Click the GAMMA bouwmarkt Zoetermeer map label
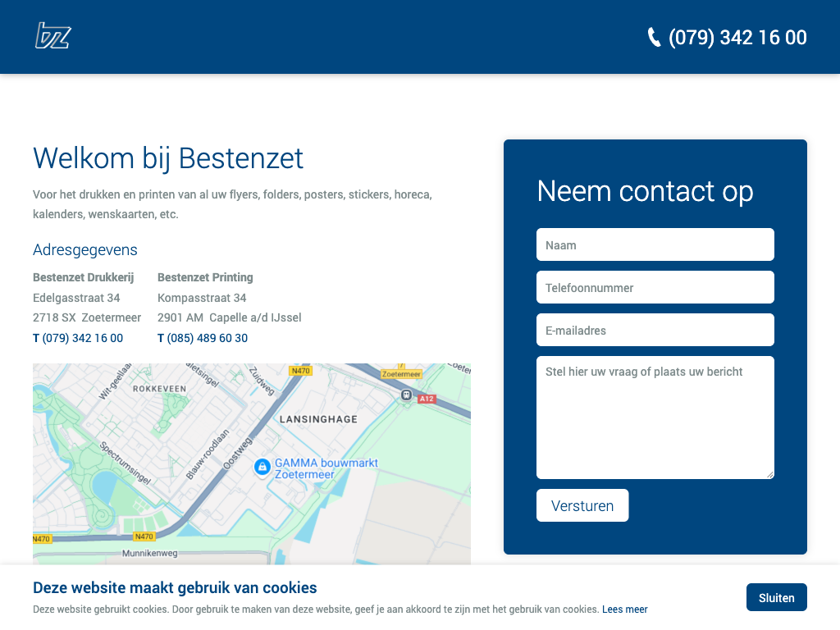 point(326,468)
